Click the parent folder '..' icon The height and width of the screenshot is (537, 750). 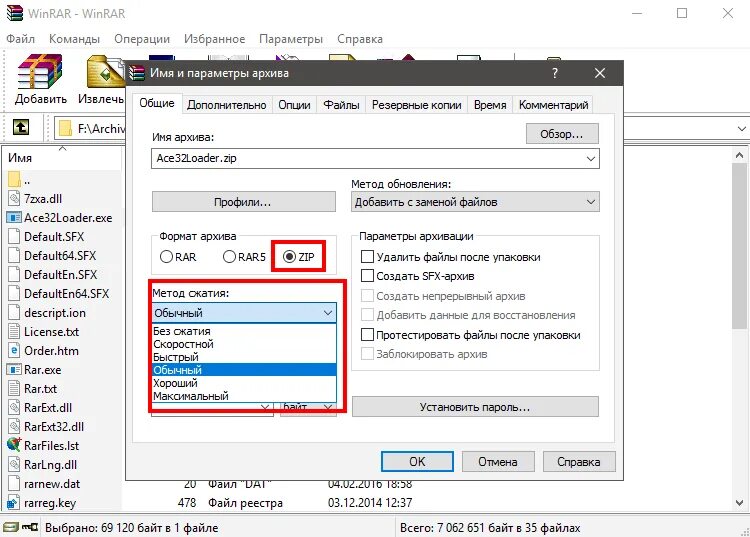click(14, 180)
